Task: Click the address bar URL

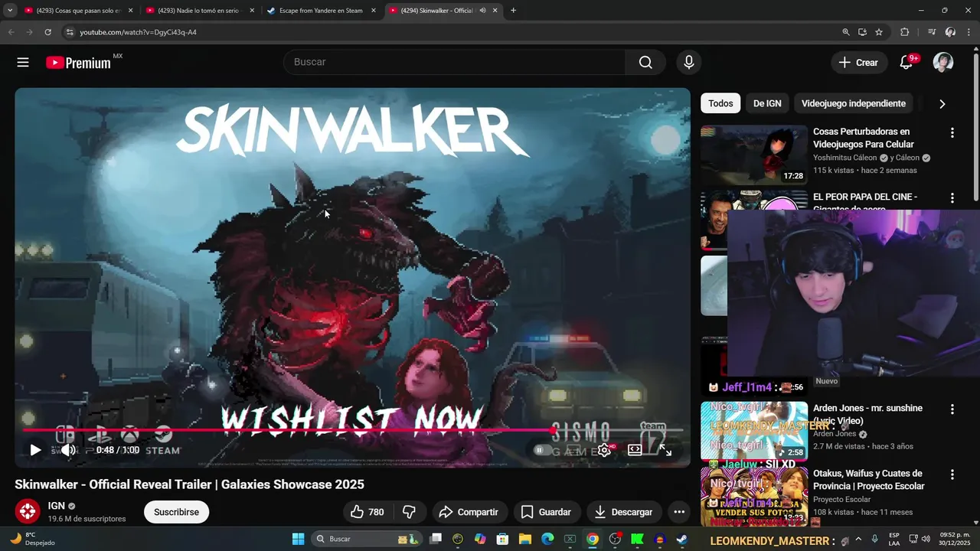Action: pos(139,32)
